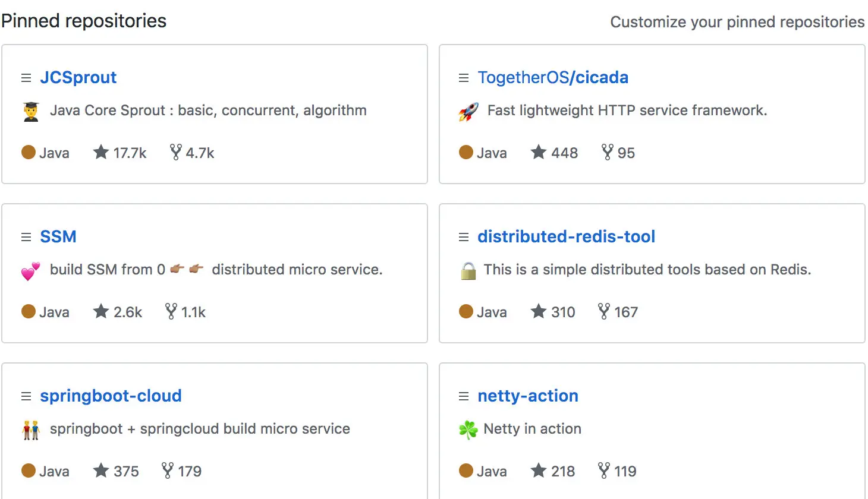Open the JCSprout repository link

tap(78, 78)
